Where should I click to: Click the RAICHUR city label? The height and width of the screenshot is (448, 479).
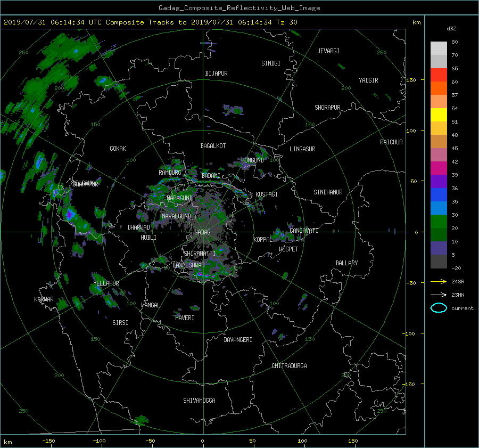(x=391, y=142)
